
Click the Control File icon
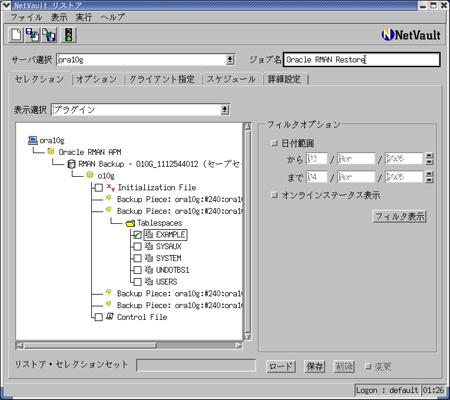(110, 317)
